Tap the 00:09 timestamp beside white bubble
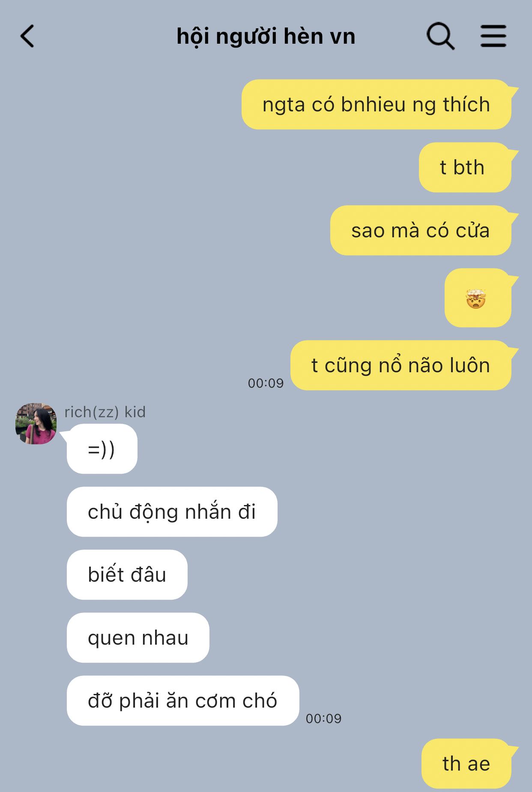Viewport: 532px width, 792px height. coord(323,719)
